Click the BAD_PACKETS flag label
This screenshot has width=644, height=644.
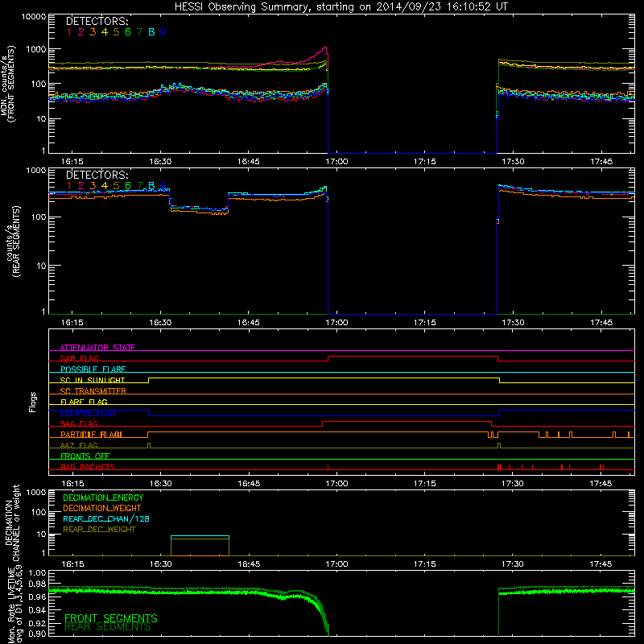[88, 467]
